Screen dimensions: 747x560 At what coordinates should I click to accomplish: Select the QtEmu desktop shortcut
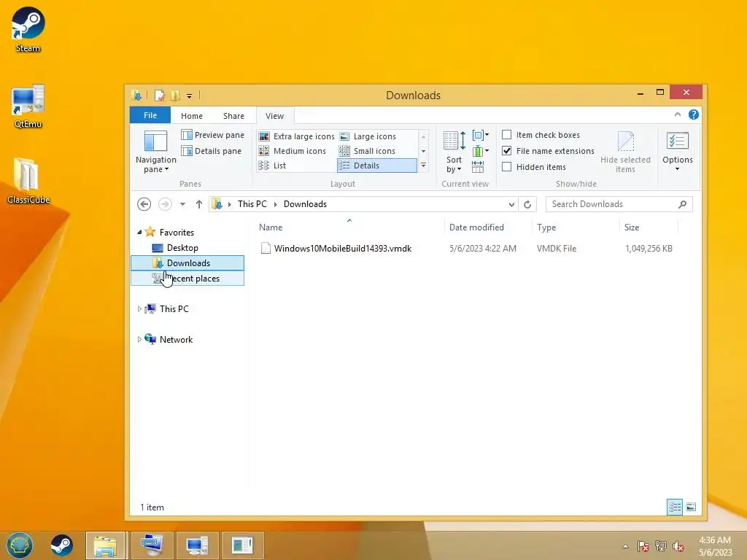28,106
